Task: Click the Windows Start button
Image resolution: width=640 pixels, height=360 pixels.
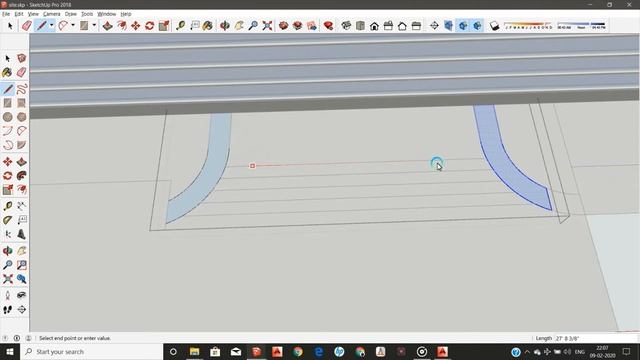Action: tap(10, 352)
